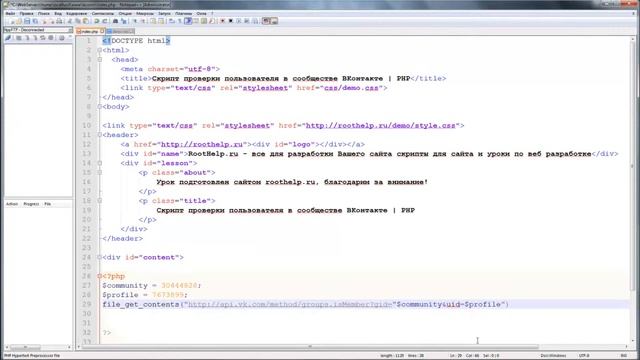640x360 pixels.
Task: Click the Replace toolbar icon
Action: coord(124,21)
